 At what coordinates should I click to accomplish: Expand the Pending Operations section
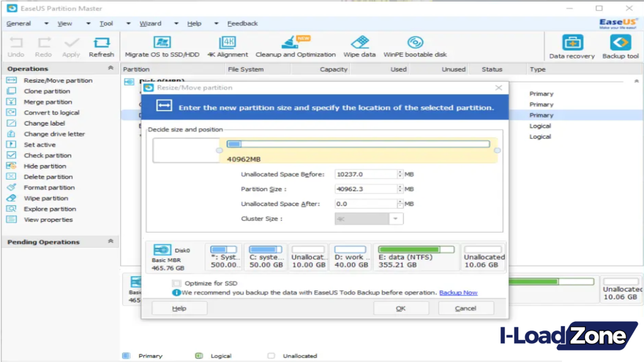click(x=111, y=242)
